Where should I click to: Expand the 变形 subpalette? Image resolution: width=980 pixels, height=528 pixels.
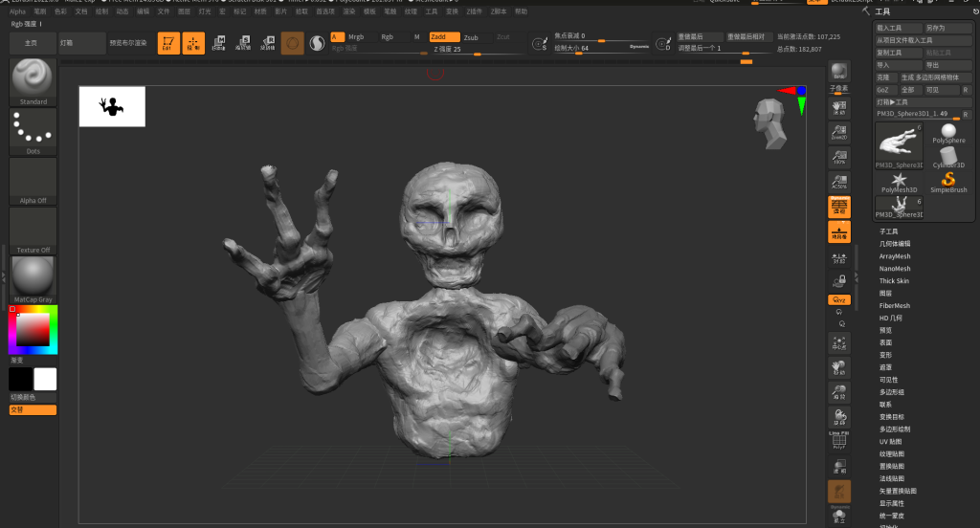885,355
